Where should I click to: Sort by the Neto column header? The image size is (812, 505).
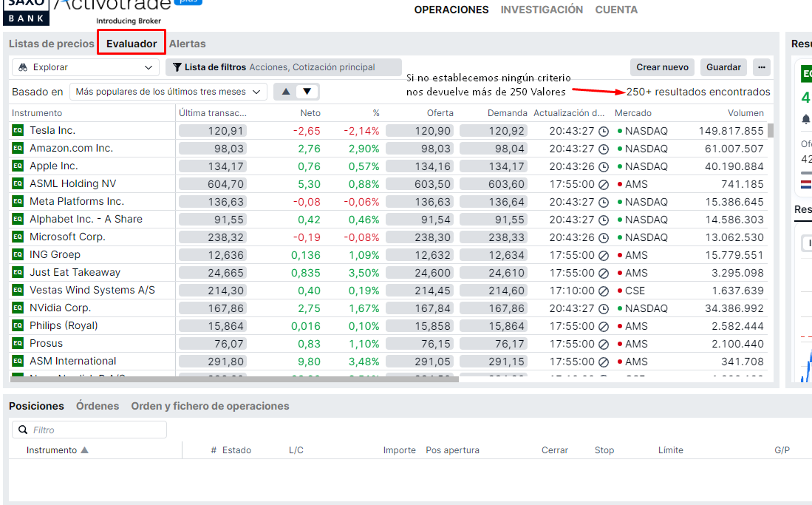[310, 113]
